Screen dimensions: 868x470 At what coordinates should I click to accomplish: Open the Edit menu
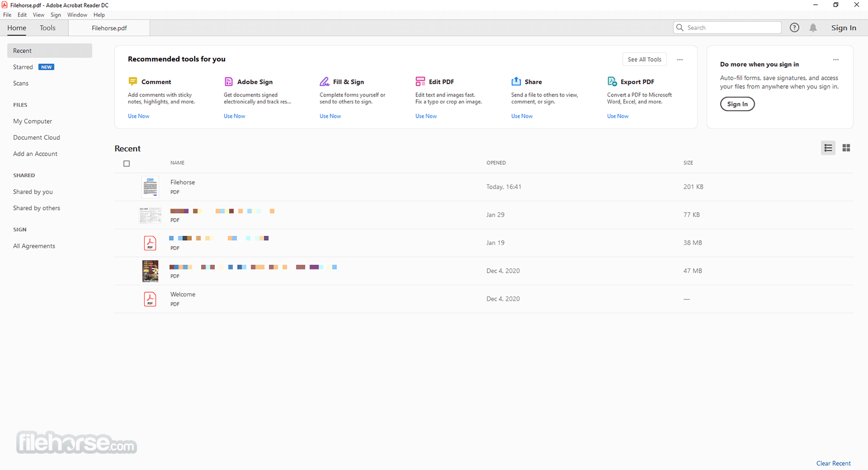(x=22, y=15)
